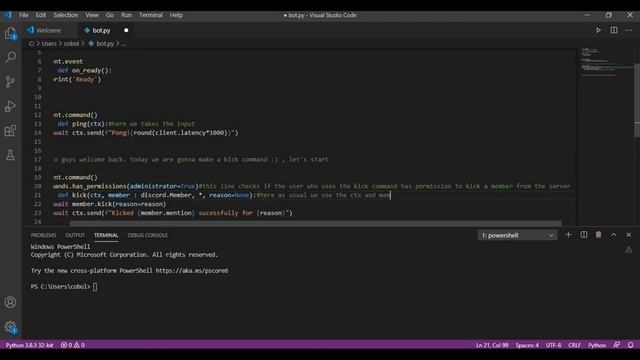Click 'on_ready()' definition on line 7
Viewport: 640px width, 360px height.
tap(91, 70)
